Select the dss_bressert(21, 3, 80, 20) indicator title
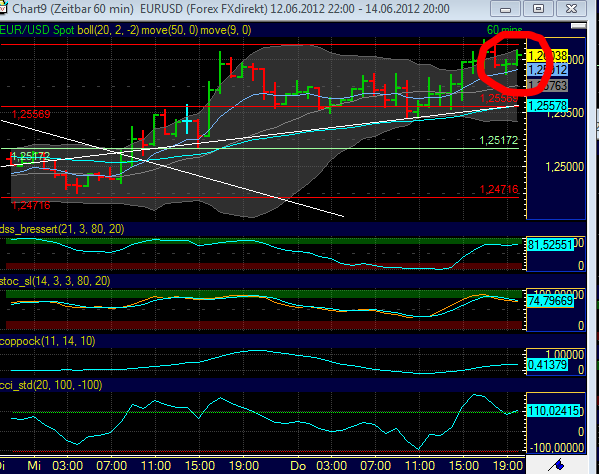The height and width of the screenshot is (474, 599). tap(62, 229)
